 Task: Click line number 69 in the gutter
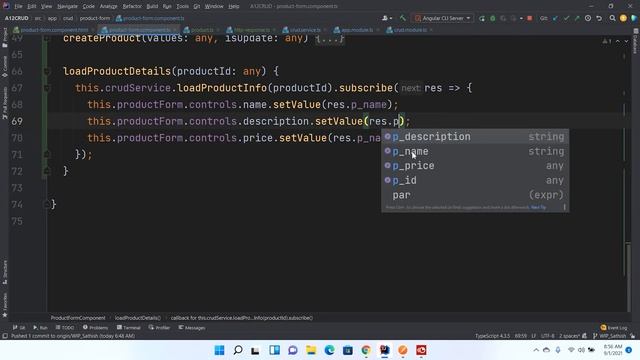tap(17, 121)
